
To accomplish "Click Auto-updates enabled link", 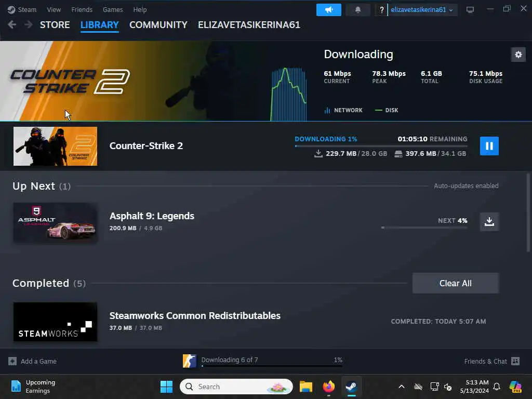I will coord(466,185).
